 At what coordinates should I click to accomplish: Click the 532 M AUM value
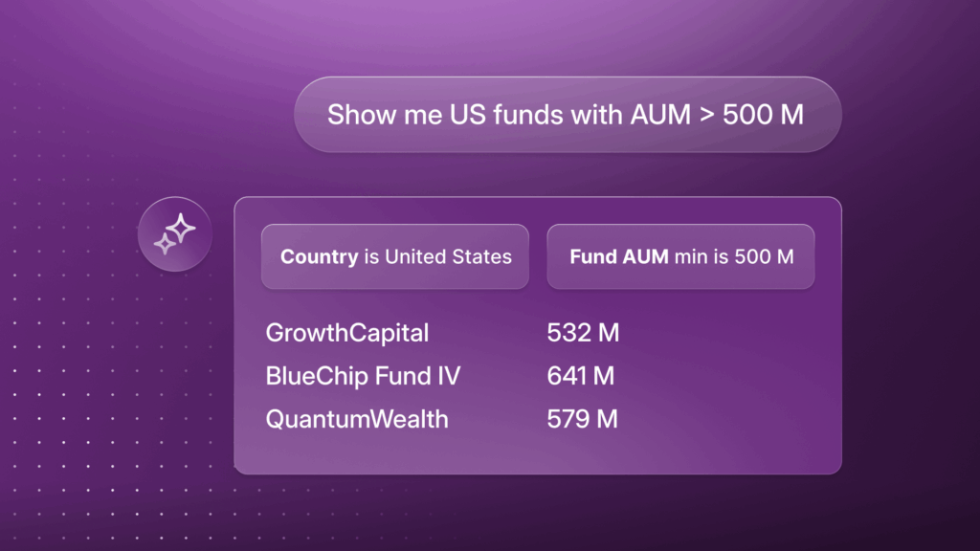(583, 333)
